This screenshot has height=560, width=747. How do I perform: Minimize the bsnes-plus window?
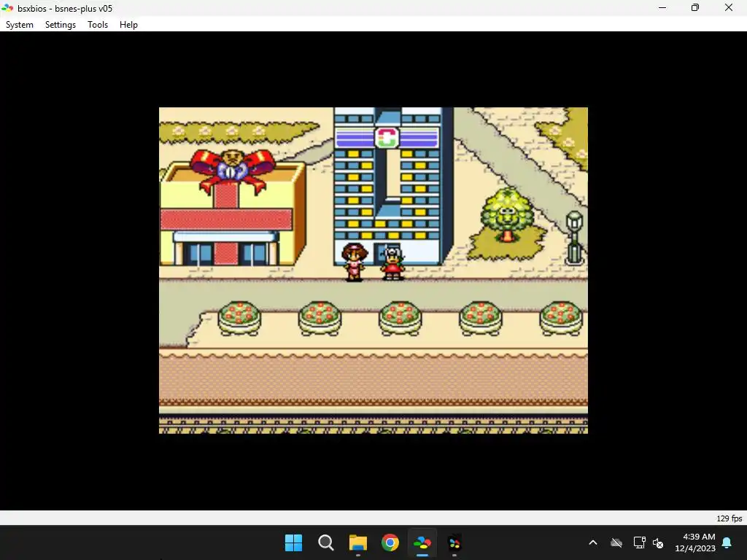click(x=662, y=8)
